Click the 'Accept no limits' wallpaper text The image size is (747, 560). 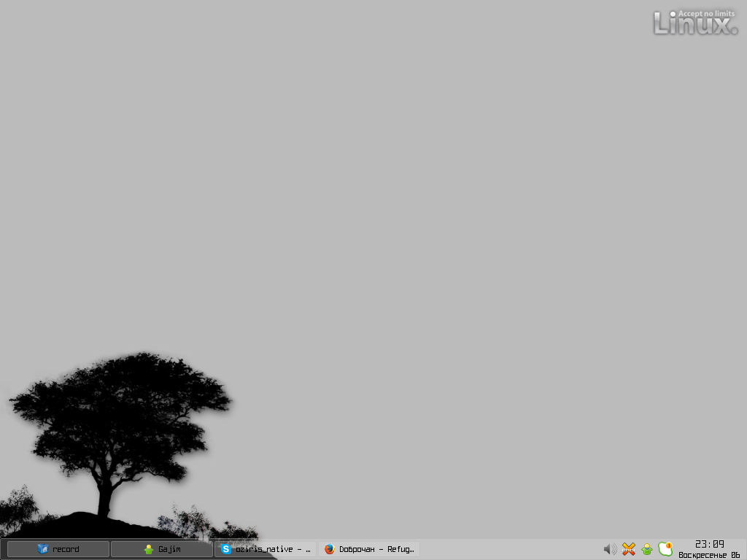coord(706,13)
